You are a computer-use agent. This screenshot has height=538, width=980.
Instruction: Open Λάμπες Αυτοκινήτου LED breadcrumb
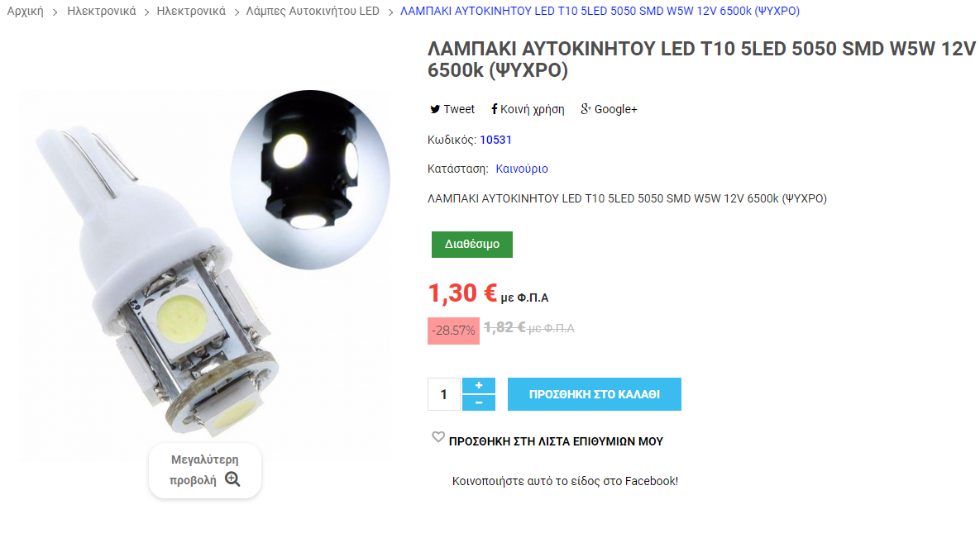click(x=313, y=12)
